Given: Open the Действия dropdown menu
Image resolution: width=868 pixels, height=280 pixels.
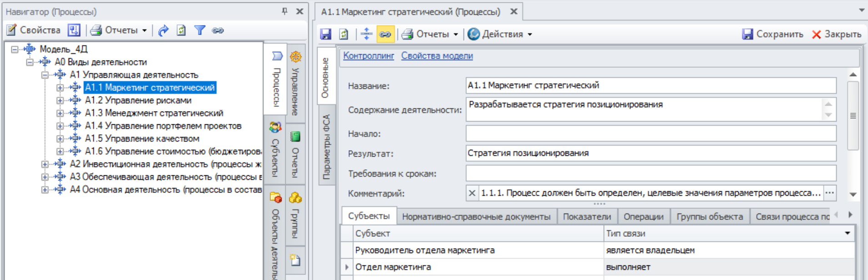Looking at the screenshot, I should point(500,34).
